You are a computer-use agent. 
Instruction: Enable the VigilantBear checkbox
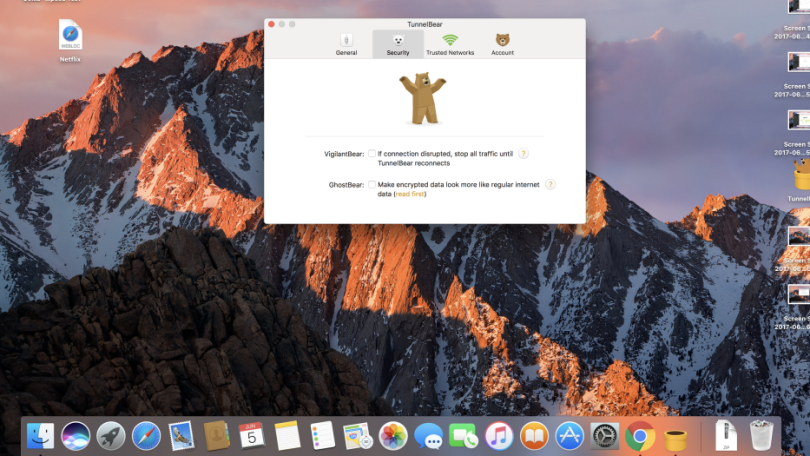pyautogui.click(x=372, y=153)
